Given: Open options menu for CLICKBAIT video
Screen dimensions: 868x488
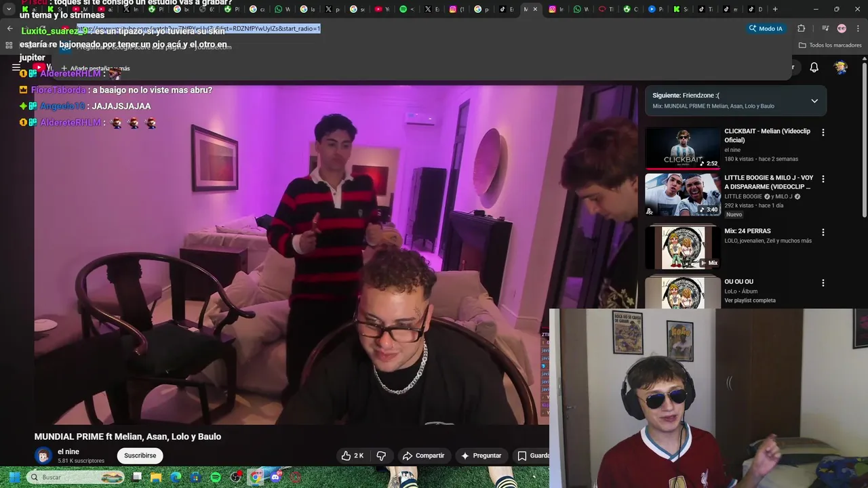Looking at the screenshot, I should [x=823, y=133].
